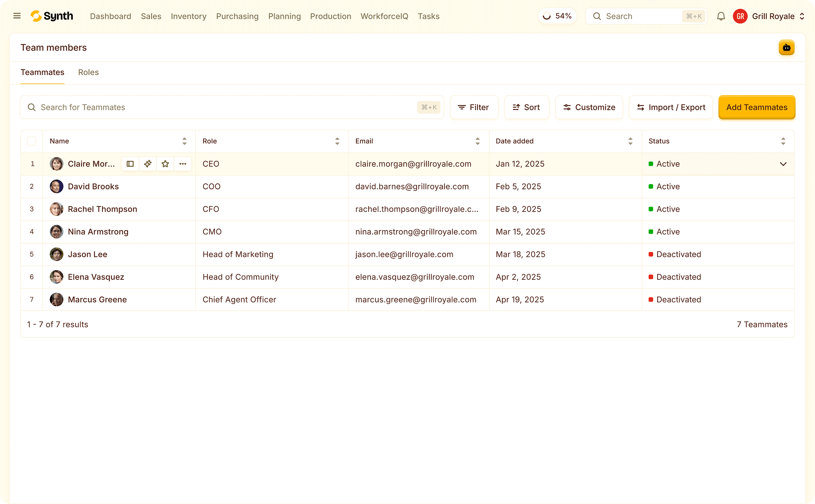This screenshot has height=504, width=815.
Task: Sort by the Date added column arrows
Action: click(630, 141)
